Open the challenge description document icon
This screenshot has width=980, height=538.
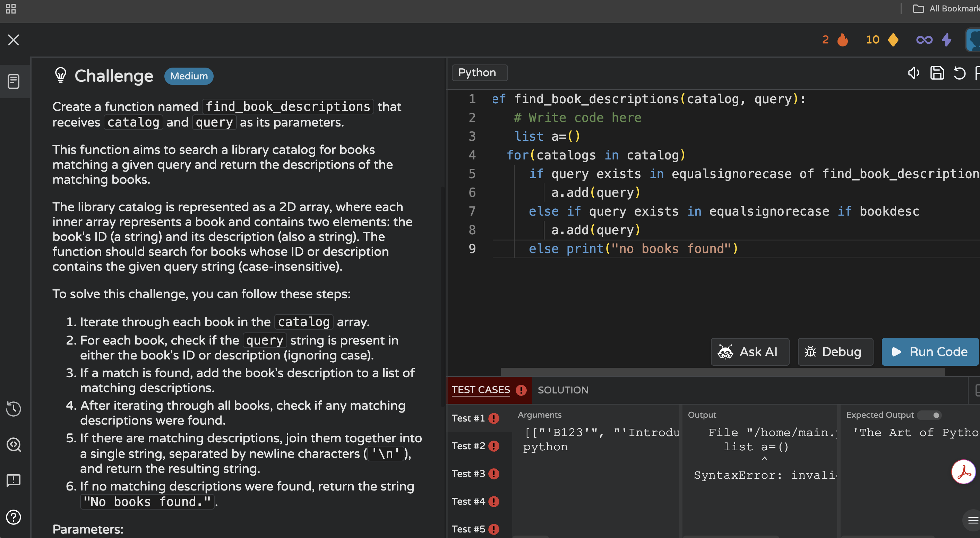tap(14, 81)
